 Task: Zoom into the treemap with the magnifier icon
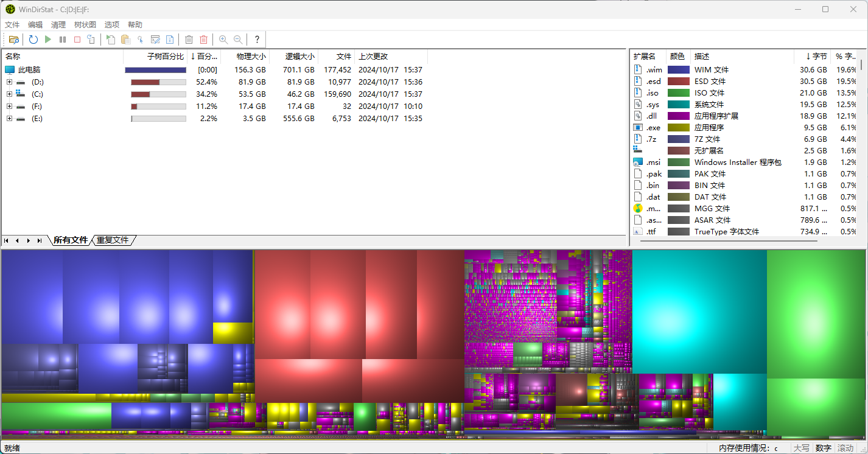(223, 39)
